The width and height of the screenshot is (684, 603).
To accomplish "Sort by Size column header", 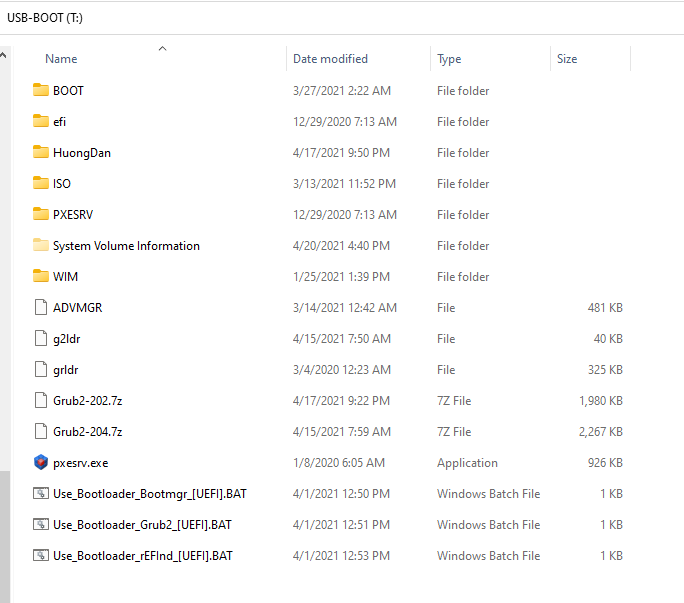I will tap(567, 59).
